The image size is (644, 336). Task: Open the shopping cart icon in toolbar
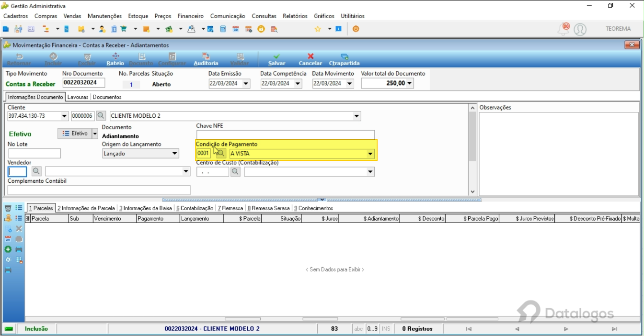(x=124, y=29)
